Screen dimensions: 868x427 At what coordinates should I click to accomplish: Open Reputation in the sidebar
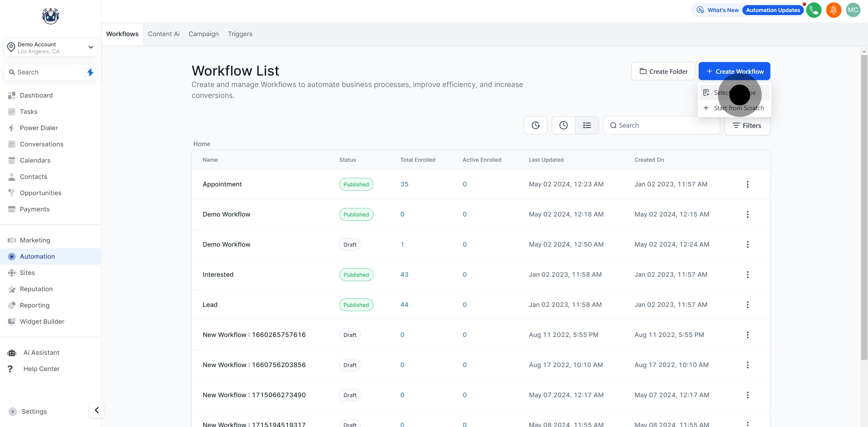[x=36, y=289]
